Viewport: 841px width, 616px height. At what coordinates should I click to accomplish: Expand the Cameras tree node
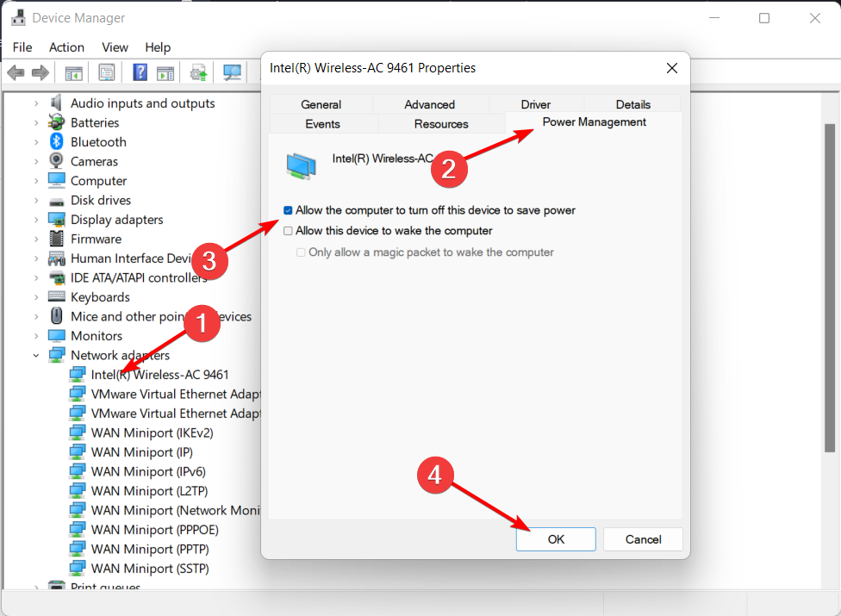pos(36,161)
